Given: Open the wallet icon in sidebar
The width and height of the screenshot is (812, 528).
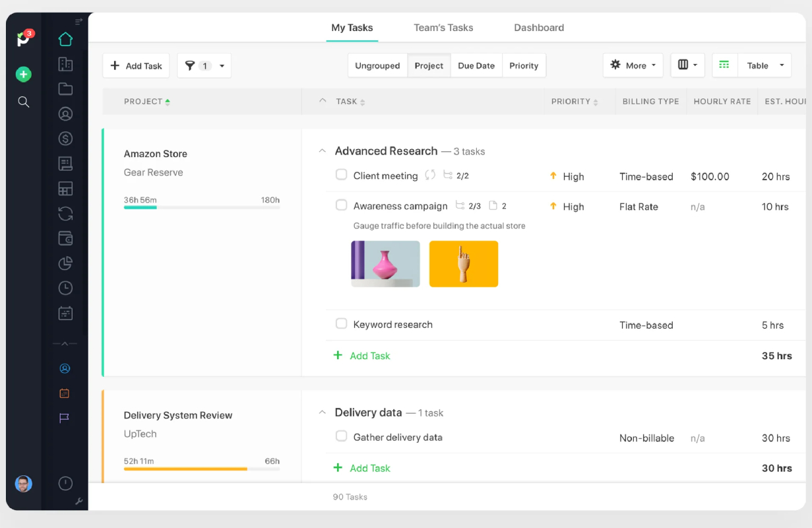Looking at the screenshot, I should pos(65,238).
